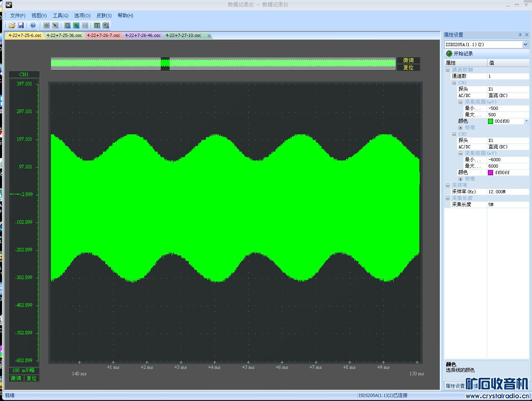
Task: Click the split-panel layout toolbar icon
Action: (97, 25)
